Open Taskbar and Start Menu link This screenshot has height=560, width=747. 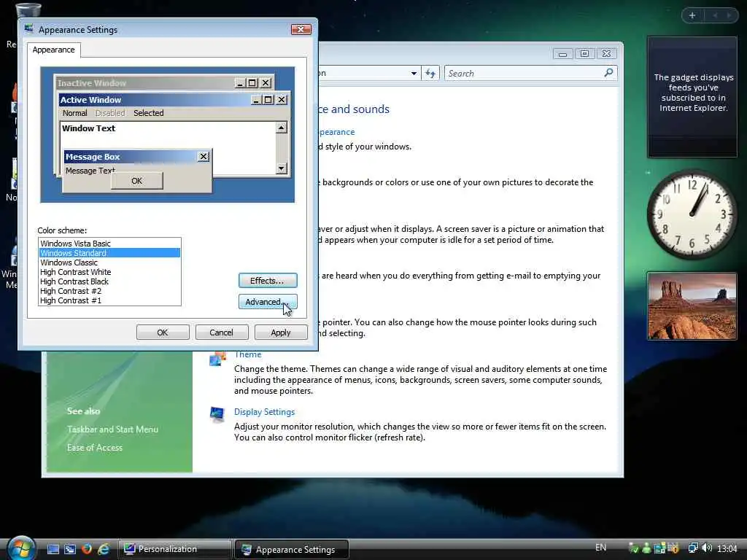(112, 429)
